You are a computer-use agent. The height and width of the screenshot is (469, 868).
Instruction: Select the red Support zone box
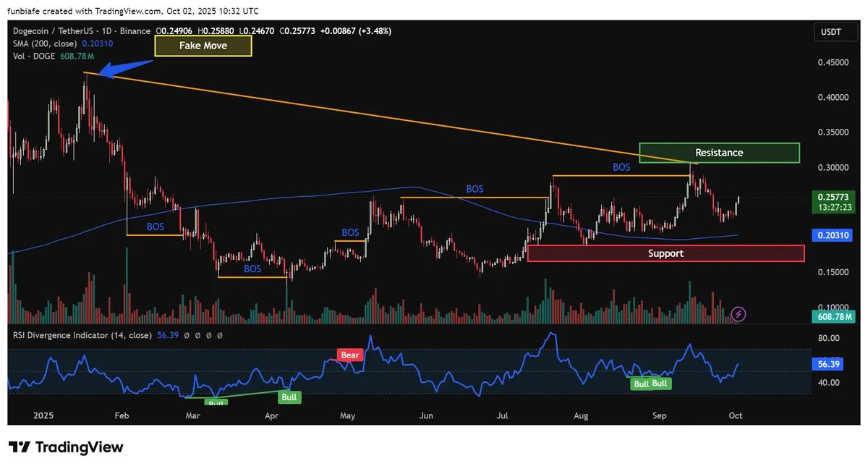click(665, 253)
